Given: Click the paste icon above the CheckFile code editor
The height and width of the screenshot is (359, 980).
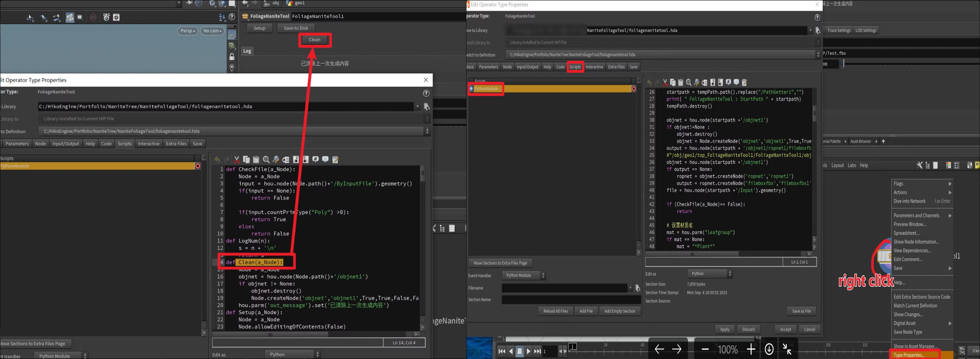Looking at the screenshot, I should (x=256, y=159).
